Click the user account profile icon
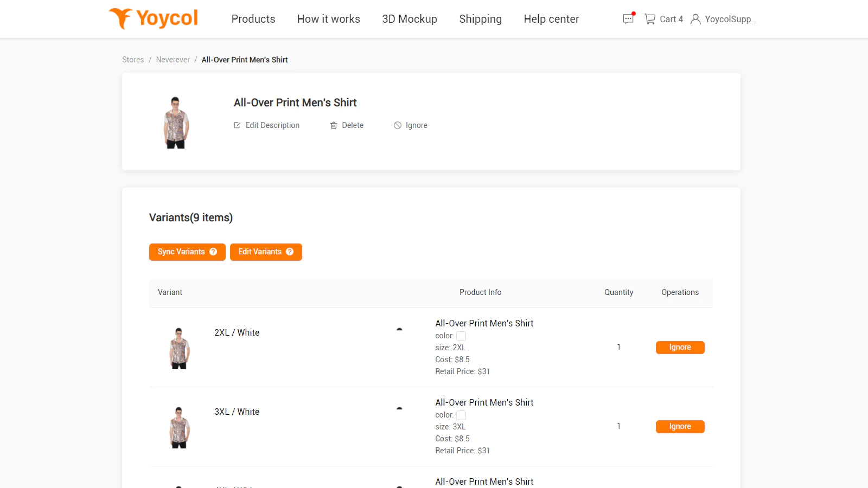 695,19
